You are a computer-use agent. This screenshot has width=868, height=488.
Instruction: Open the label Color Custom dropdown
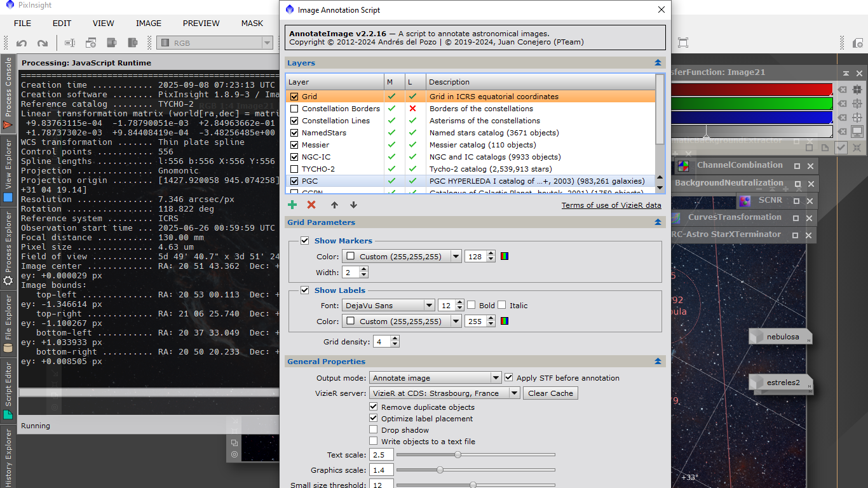click(402, 322)
